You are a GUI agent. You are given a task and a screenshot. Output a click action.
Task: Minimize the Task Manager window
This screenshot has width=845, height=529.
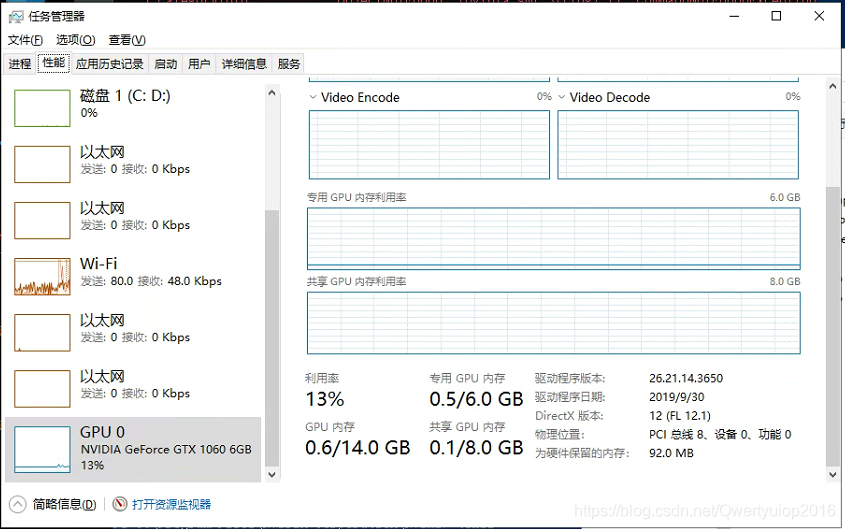[x=734, y=16]
